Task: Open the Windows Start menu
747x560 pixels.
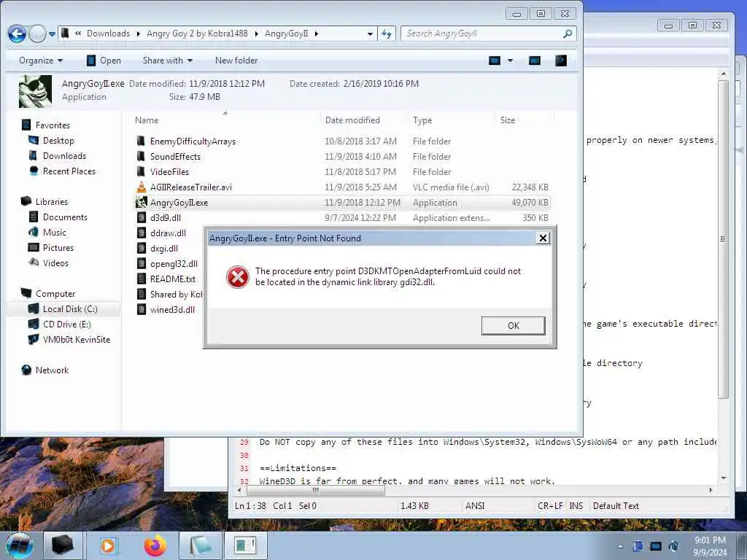Action: (19, 545)
